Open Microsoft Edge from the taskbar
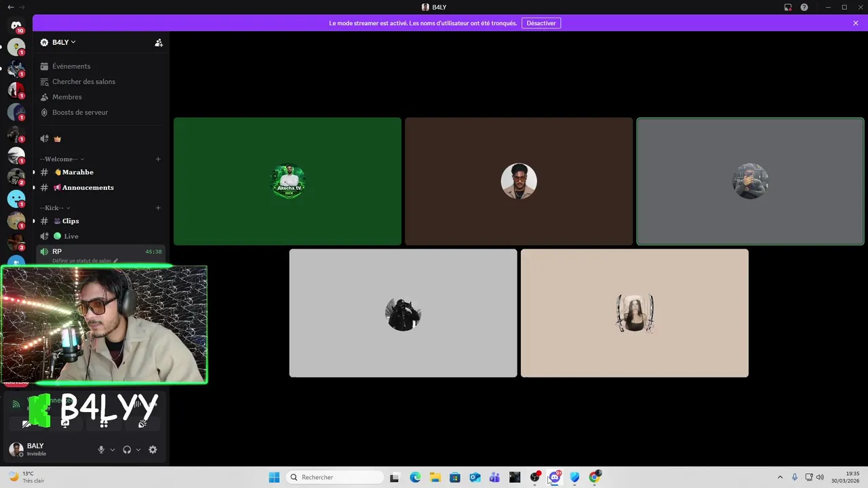Screen dimensions: 868x488 [x=415, y=477]
